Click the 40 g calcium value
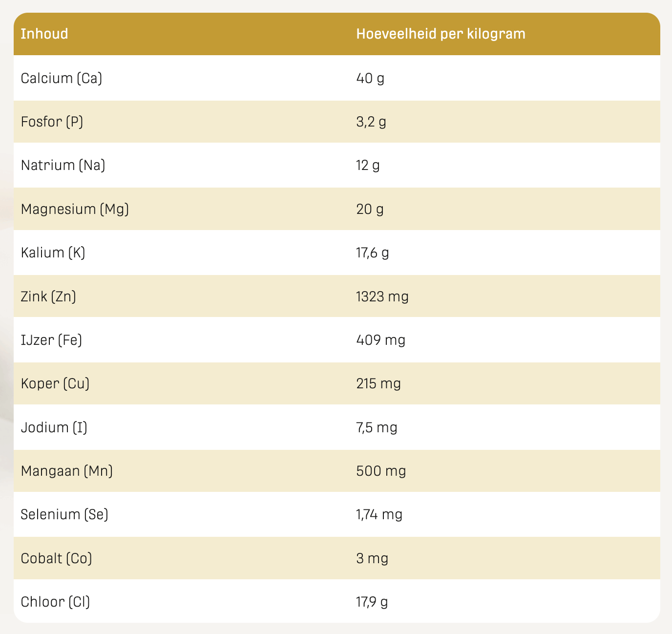The height and width of the screenshot is (634, 672). pyautogui.click(x=370, y=78)
